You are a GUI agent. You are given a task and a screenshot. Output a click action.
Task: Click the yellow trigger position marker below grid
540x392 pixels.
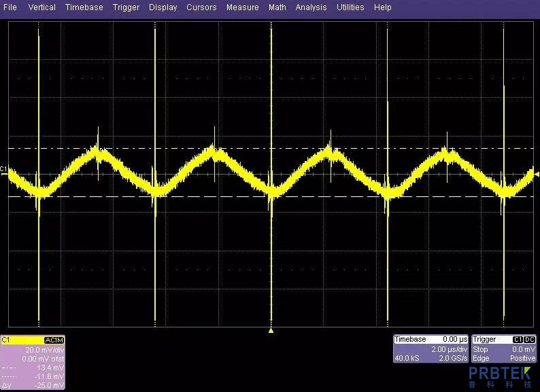(271, 331)
